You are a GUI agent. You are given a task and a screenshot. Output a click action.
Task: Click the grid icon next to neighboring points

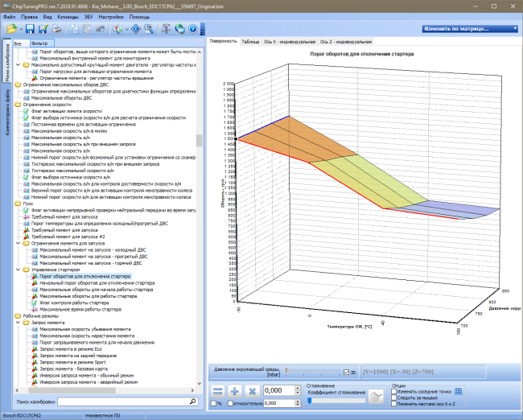coord(459,391)
